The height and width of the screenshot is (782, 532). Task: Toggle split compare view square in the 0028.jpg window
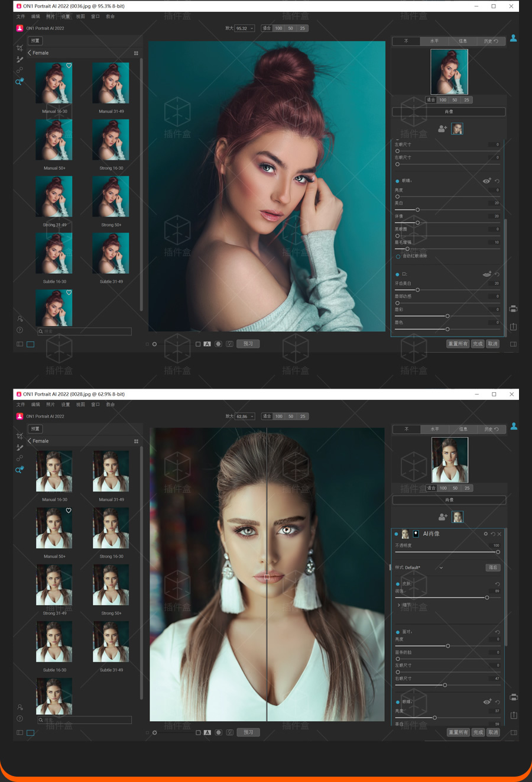[198, 732]
